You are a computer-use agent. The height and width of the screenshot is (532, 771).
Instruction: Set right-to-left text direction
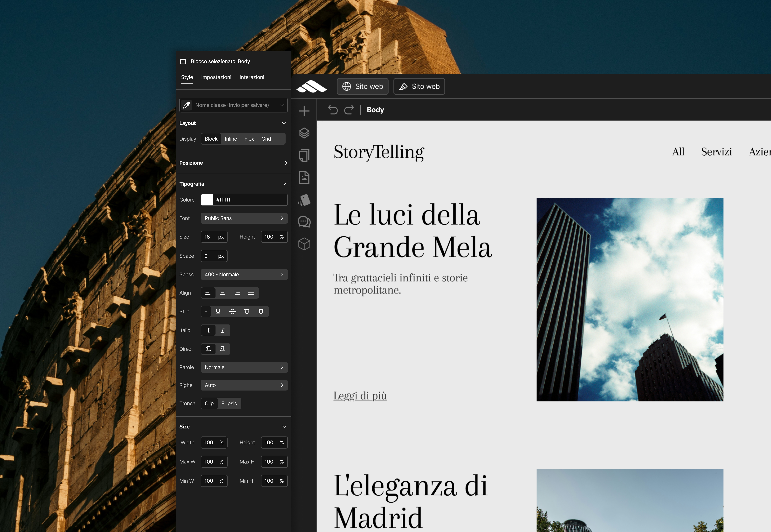[x=223, y=349]
